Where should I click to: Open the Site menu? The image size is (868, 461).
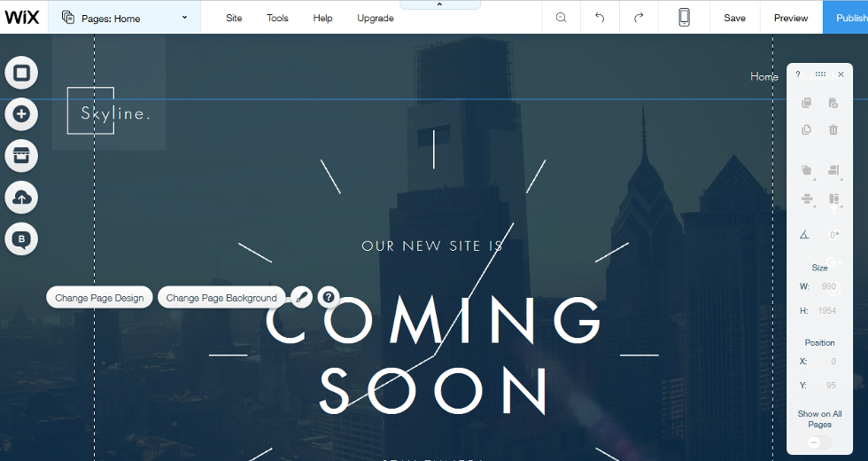click(x=234, y=18)
